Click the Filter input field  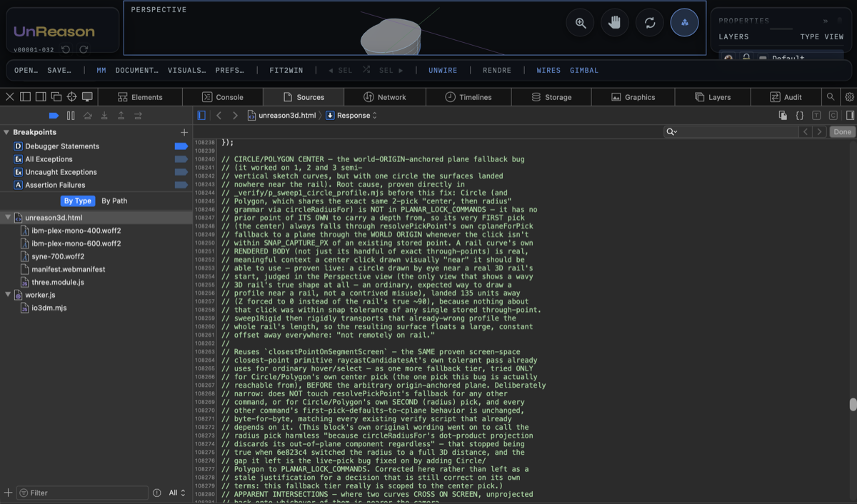click(x=82, y=493)
